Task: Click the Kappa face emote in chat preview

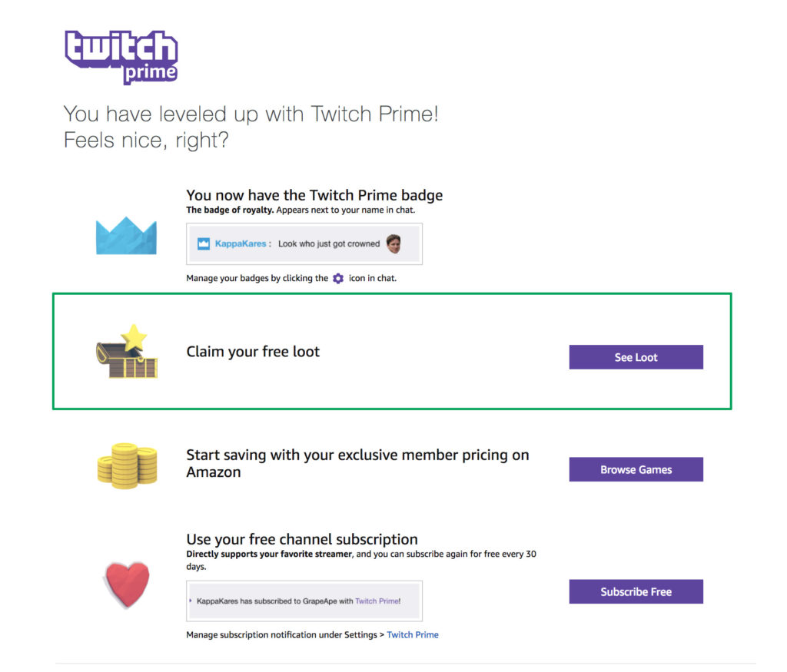Action: [x=393, y=243]
